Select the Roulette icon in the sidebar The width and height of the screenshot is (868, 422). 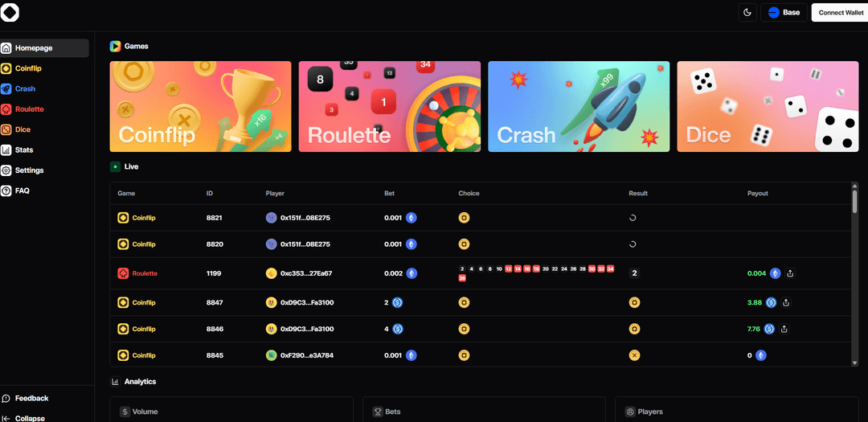tap(6, 109)
